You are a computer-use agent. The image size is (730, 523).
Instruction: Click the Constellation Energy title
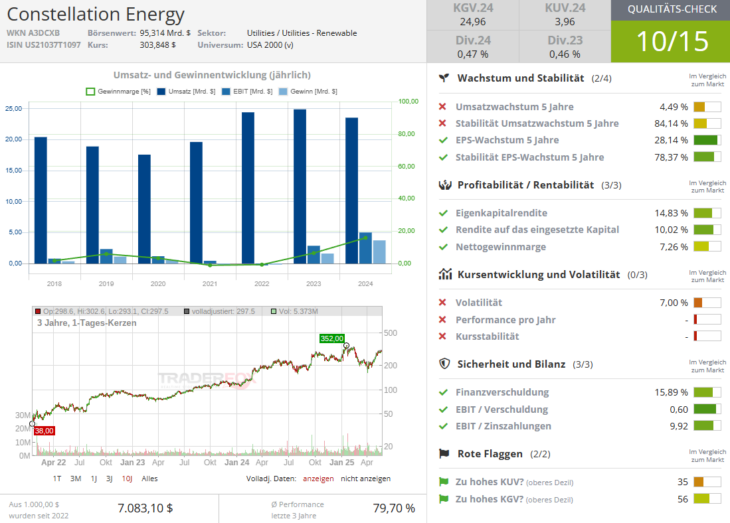tap(95, 14)
